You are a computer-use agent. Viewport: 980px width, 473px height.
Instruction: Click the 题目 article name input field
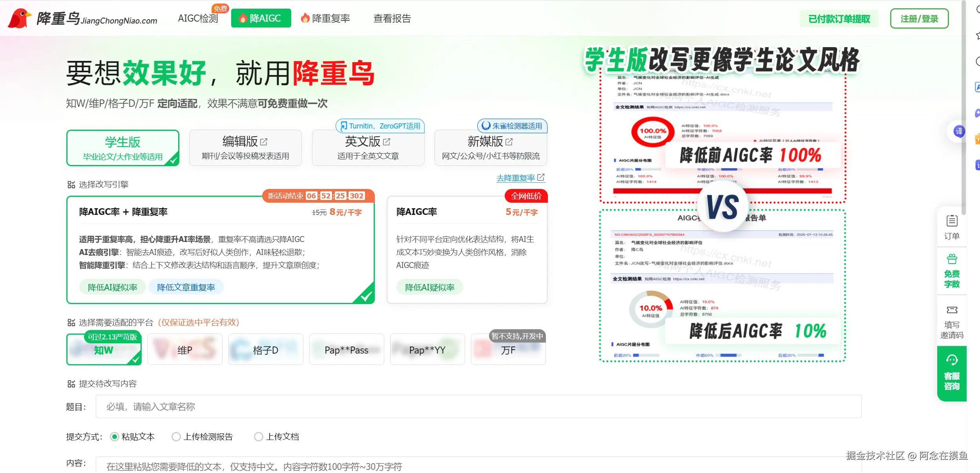click(478, 407)
